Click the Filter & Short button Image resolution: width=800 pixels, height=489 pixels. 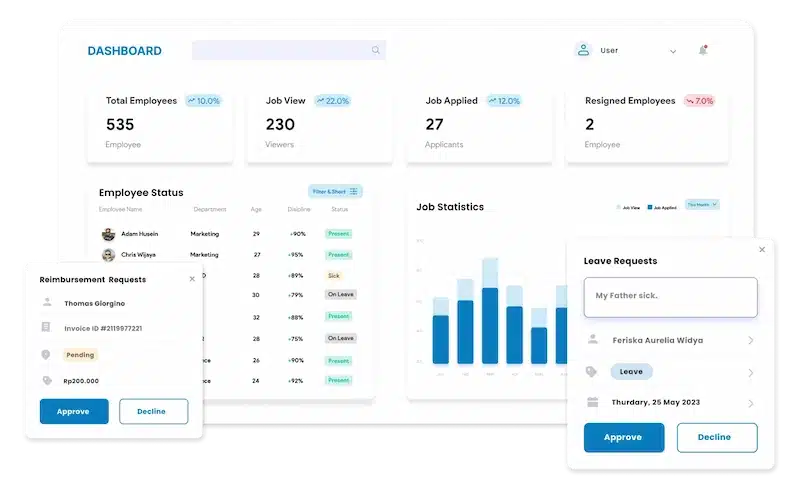335,191
